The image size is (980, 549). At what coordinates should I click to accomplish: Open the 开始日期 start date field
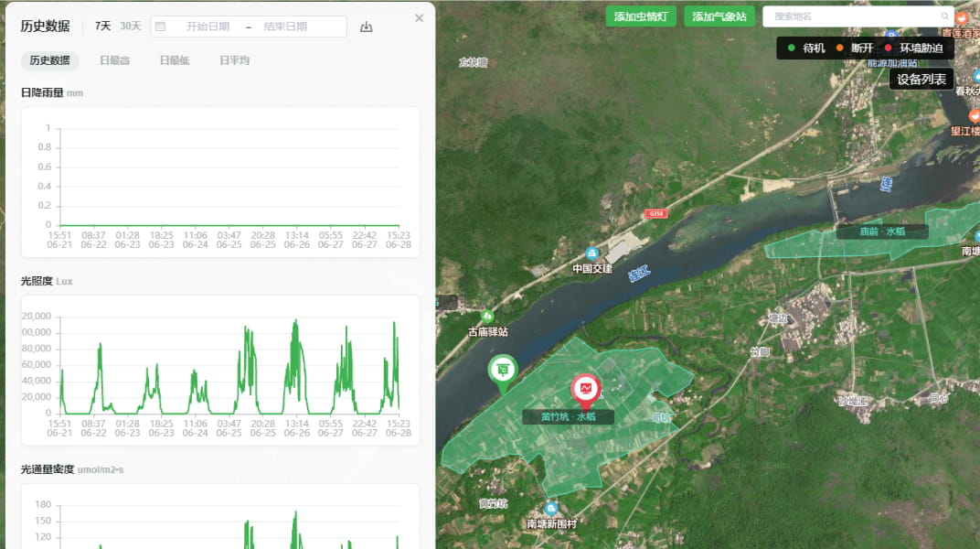208,27
